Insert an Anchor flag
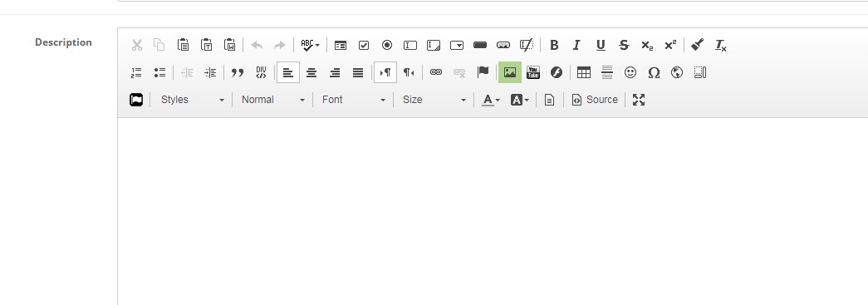 [483, 72]
